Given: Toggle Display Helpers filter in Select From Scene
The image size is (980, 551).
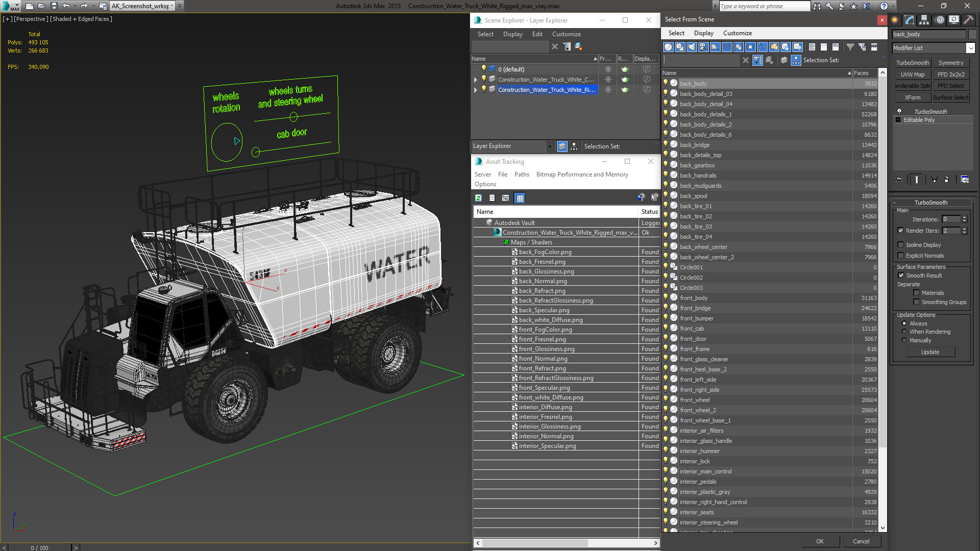Looking at the screenshot, I should click(x=715, y=47).
